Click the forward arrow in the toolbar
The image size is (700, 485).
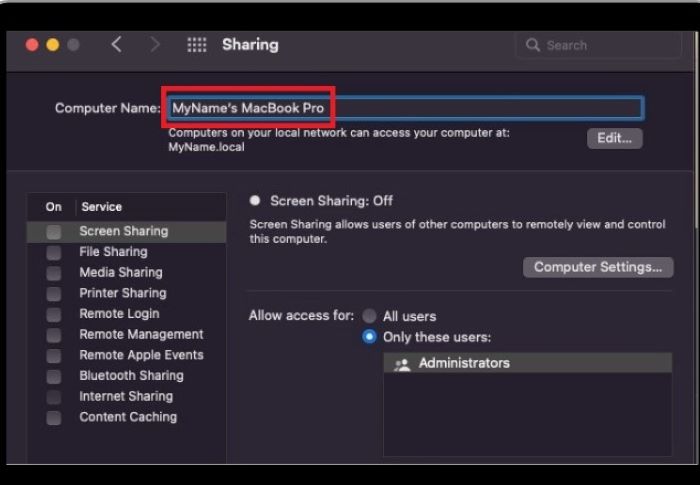click(154, 45)
